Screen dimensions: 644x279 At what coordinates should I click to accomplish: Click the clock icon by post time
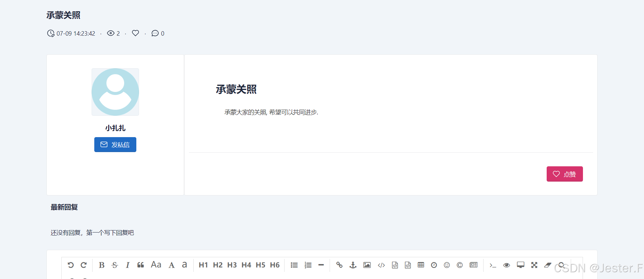pyautogui.click(x=51, y=33)
